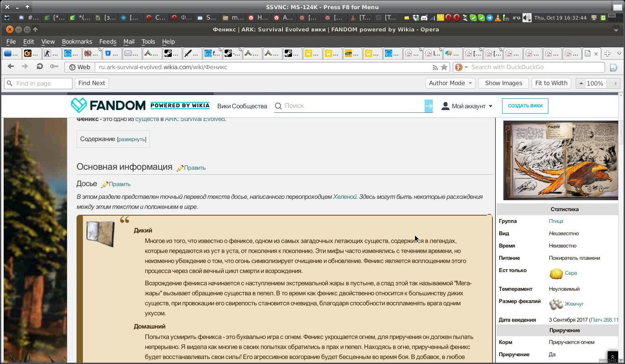
Task: Click the VLC cone tray icon
Action: [498, 18]
